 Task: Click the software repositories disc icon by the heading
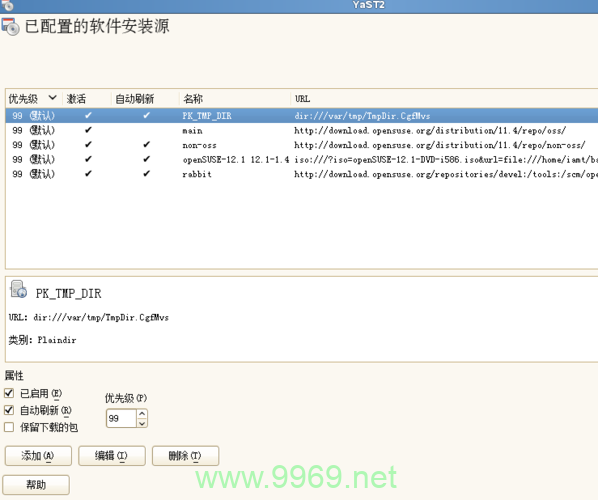(10, 27)
